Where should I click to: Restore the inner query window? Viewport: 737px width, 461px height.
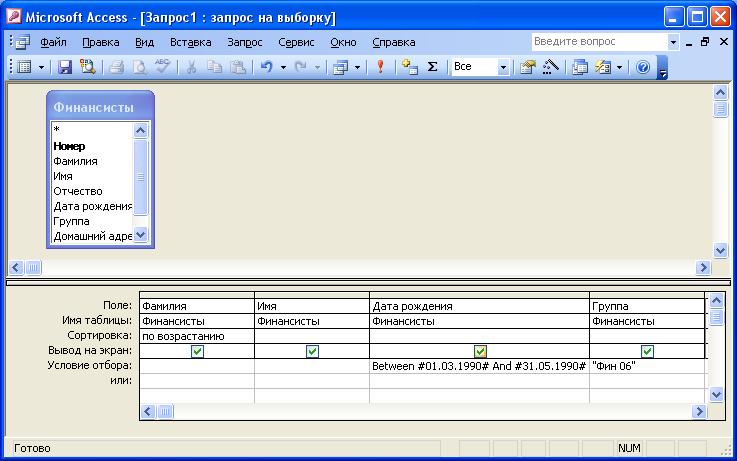pyautogui.click(x=705, y=42)
